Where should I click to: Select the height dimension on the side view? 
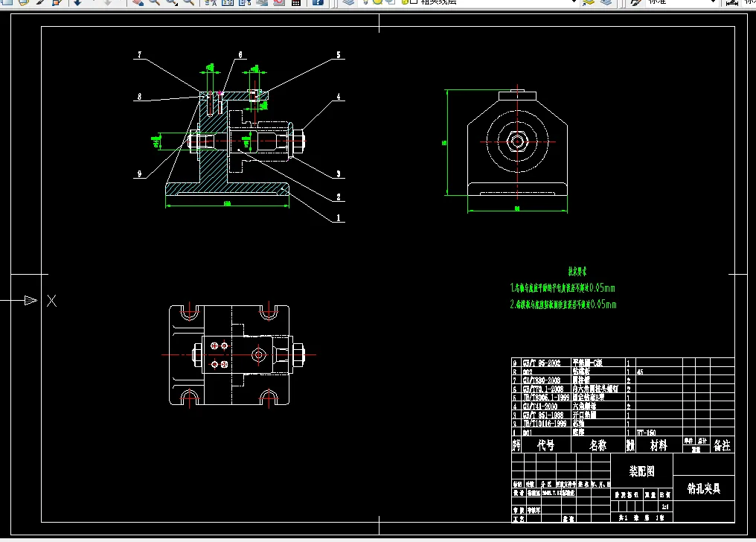(444, 143)
